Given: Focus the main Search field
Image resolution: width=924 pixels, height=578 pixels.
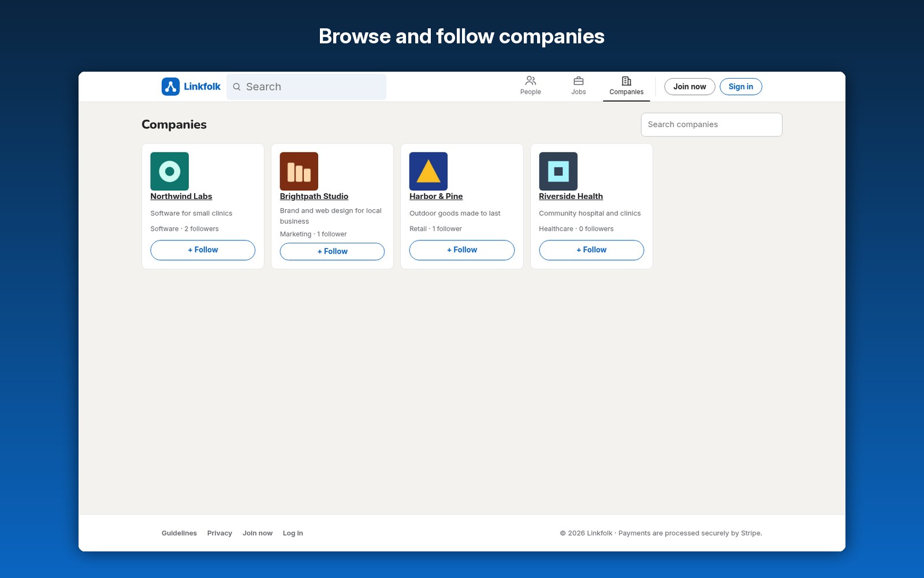Looking at the screenshot, I should pos(307,87).
